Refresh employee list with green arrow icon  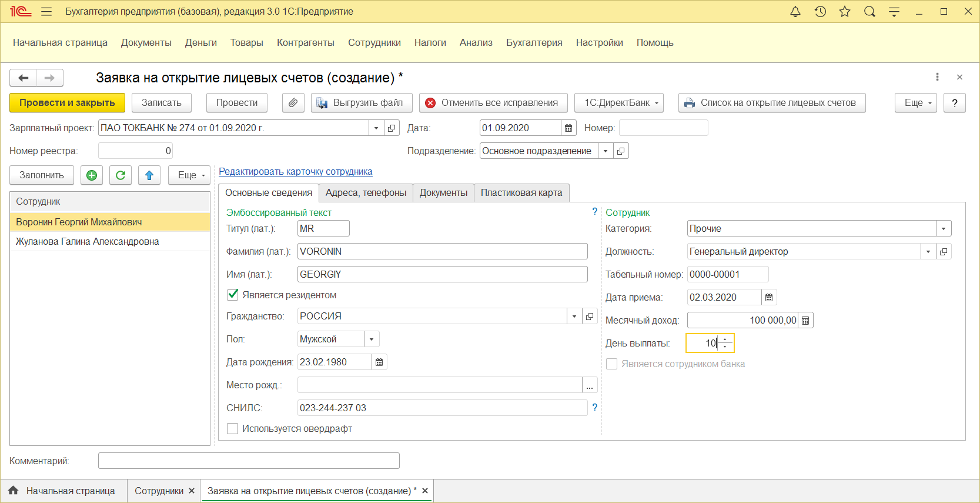pyautogui.click(x=121, y=175)
